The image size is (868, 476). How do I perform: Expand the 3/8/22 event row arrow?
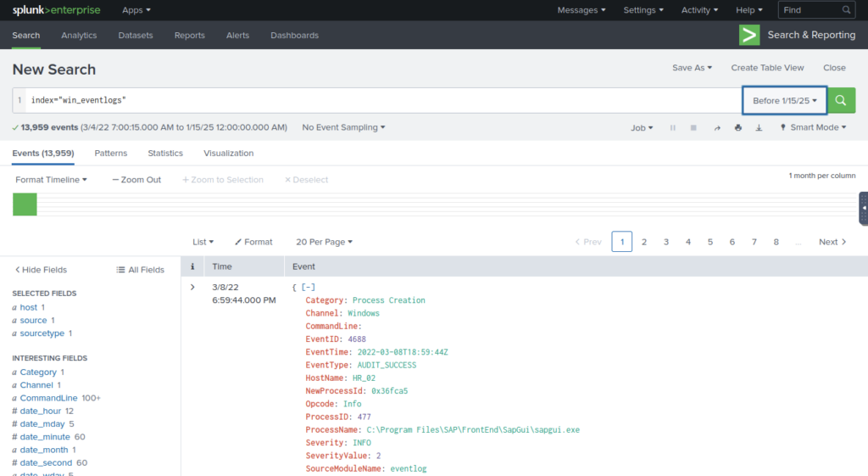(x=192, y=287)
